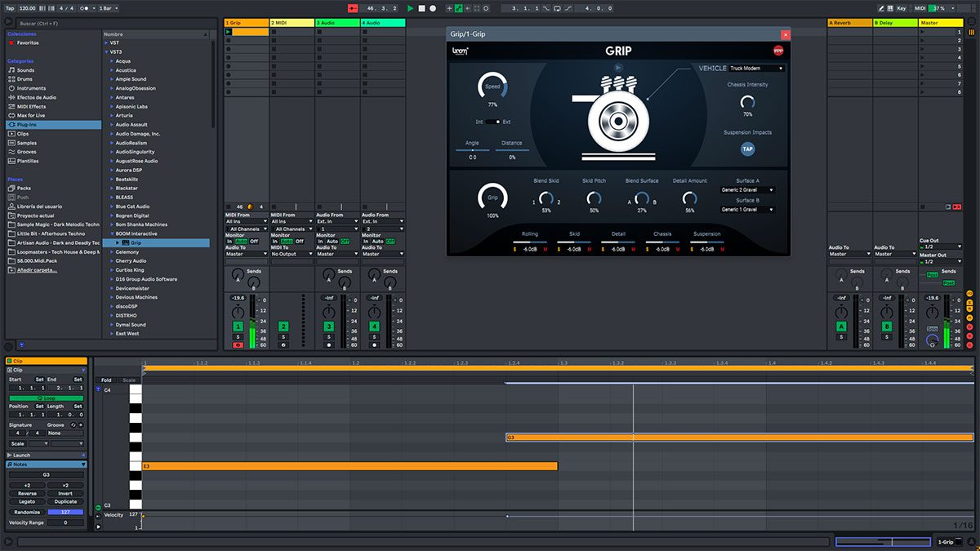Image resolution: width=980 pixels, height=551 pixels.
Task: Click the red arm button on track 1
Action: pyautogui.click(x=238, y=344)
